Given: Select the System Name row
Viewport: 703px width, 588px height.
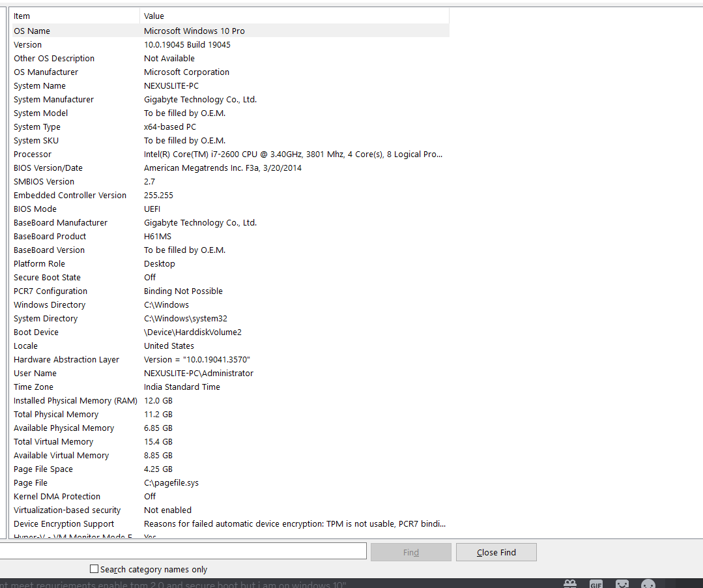Looking at the screenshot, I should (229, 85).
